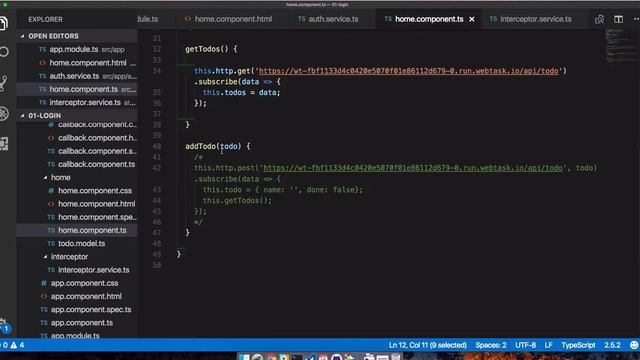Open app.component.css in the file tree
This screenshot has width=640, height=360.
tap(77, 283)
